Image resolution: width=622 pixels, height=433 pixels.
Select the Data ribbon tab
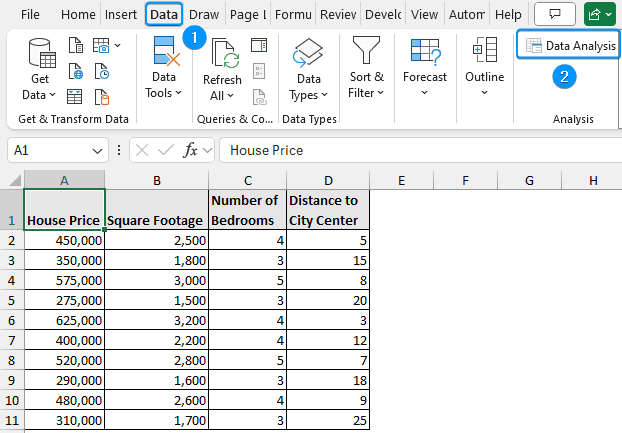pyautogui.click(x=164, y=14)
